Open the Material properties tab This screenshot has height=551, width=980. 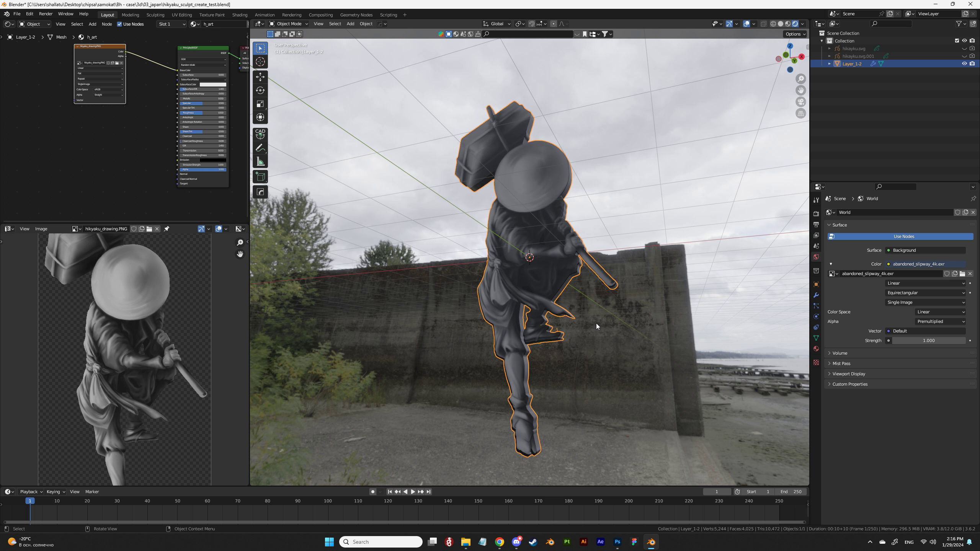coord(816,349)
